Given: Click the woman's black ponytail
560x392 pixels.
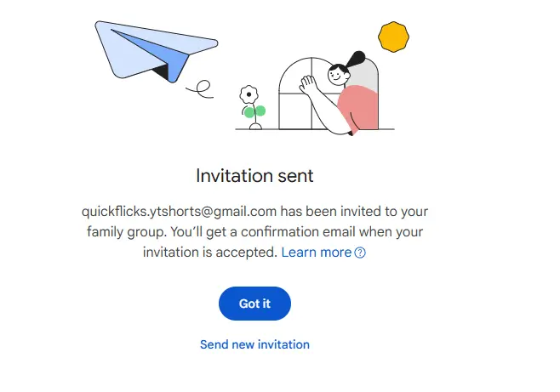Looking at the screenshot, I should coord(355,59).
